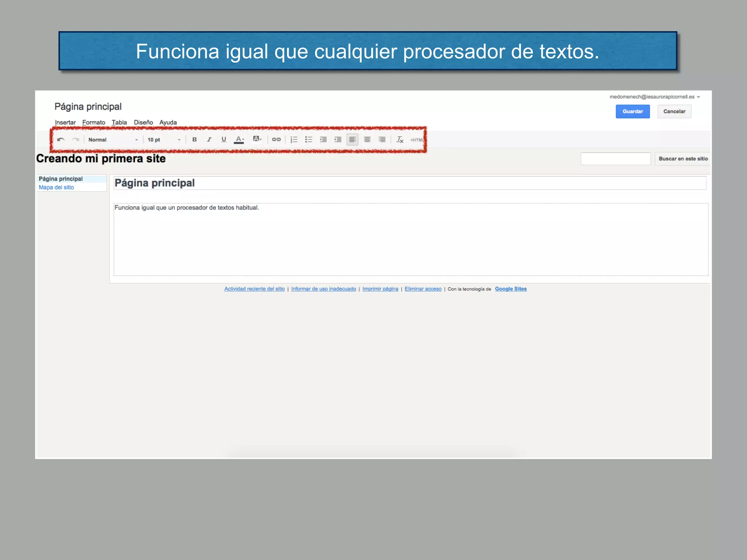The width and height of the screenshot is (747, 560).
Task: Save the page with Guardar
Action: click(633, 112)
